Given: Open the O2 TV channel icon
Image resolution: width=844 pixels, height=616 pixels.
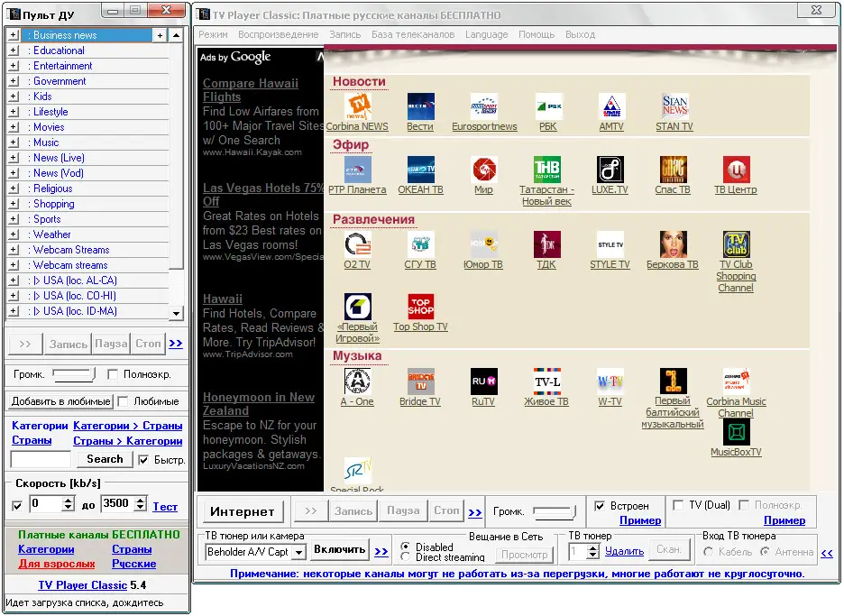Looking at the screenshot, I should pyautogui.click(x=357, y=244).
